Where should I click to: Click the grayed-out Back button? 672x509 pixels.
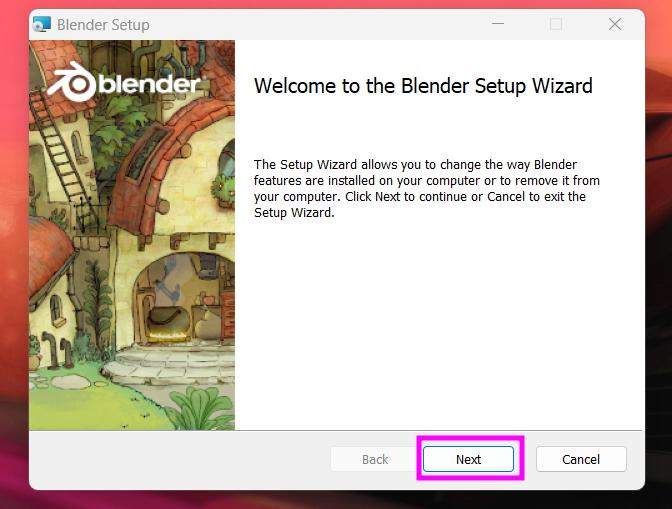(375, 459)
